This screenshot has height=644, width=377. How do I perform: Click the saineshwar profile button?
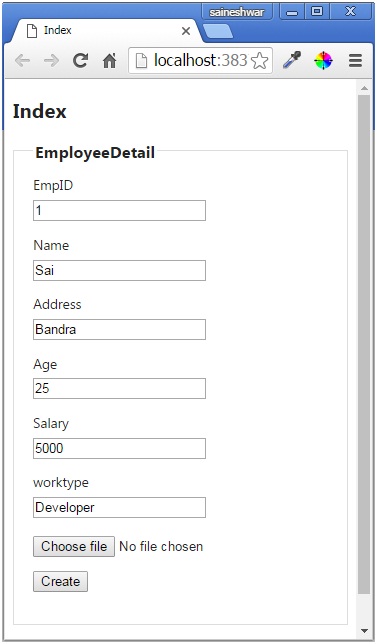[x=237, y=12]
